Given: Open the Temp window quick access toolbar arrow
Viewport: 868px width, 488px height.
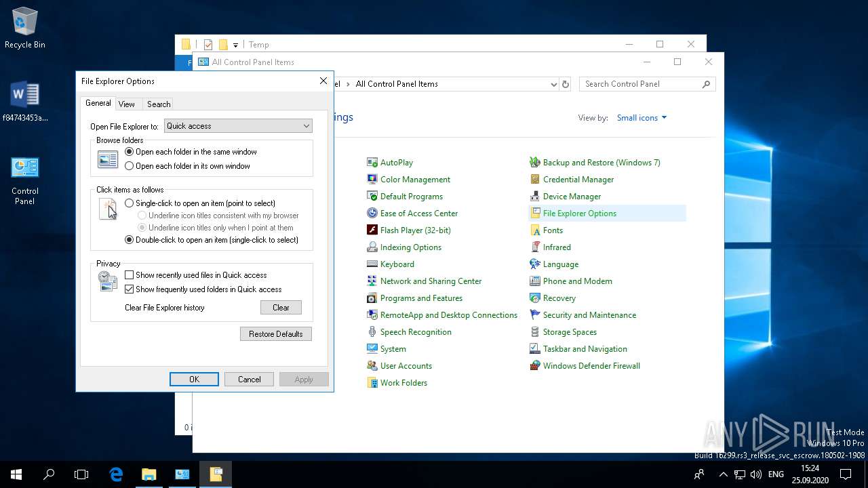Looking at the screenshot, I should tap(235, 45).
